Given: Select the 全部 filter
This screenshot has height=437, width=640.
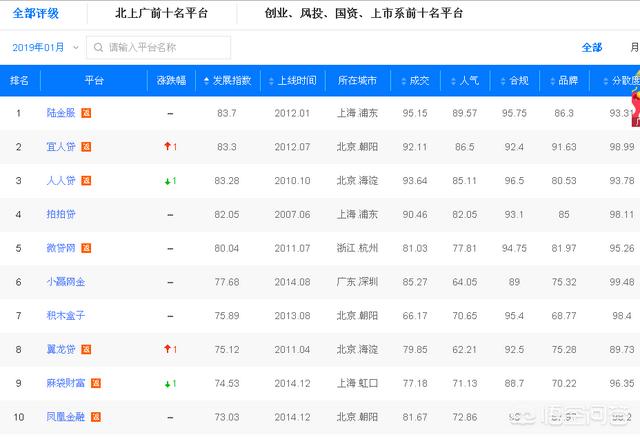Looking at the screenshot, I should click(x=592, y=47).
